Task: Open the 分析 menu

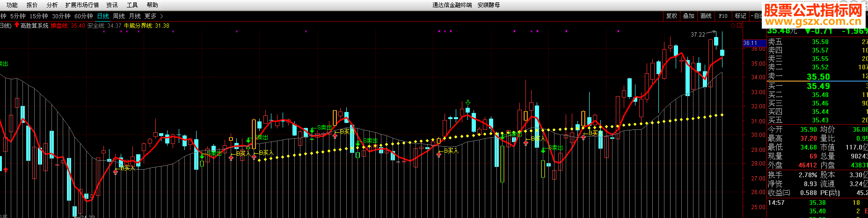Action: (52, 5)
